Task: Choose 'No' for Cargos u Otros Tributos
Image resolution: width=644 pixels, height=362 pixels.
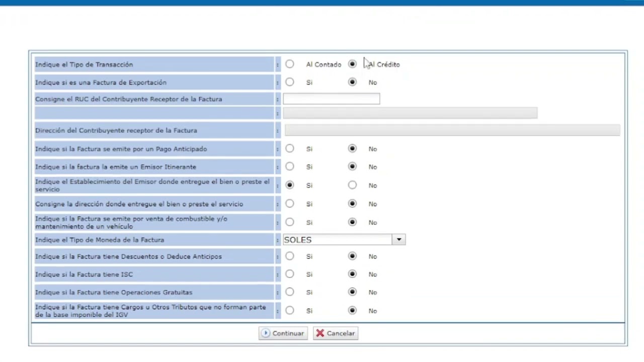Action: click(x=352, y=310)
